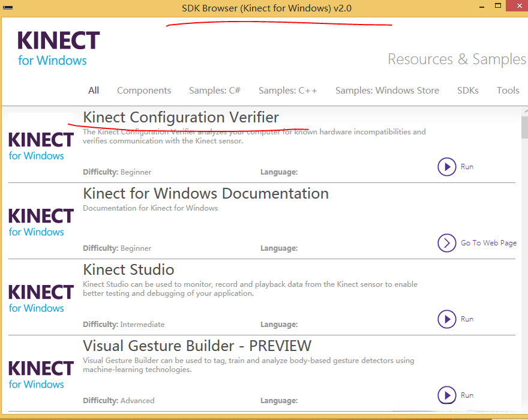Click the vertical scrollbar thumb

pyautogui.click(x=524, y=127)
